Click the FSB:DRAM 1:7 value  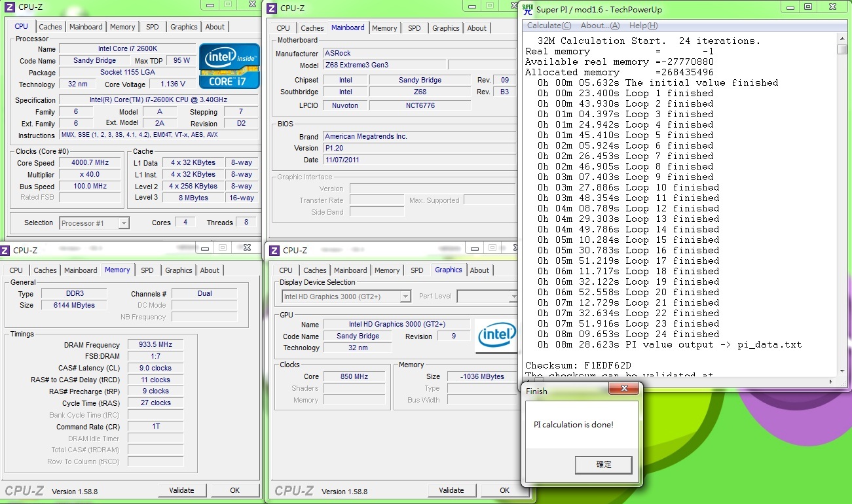(155, 356)
